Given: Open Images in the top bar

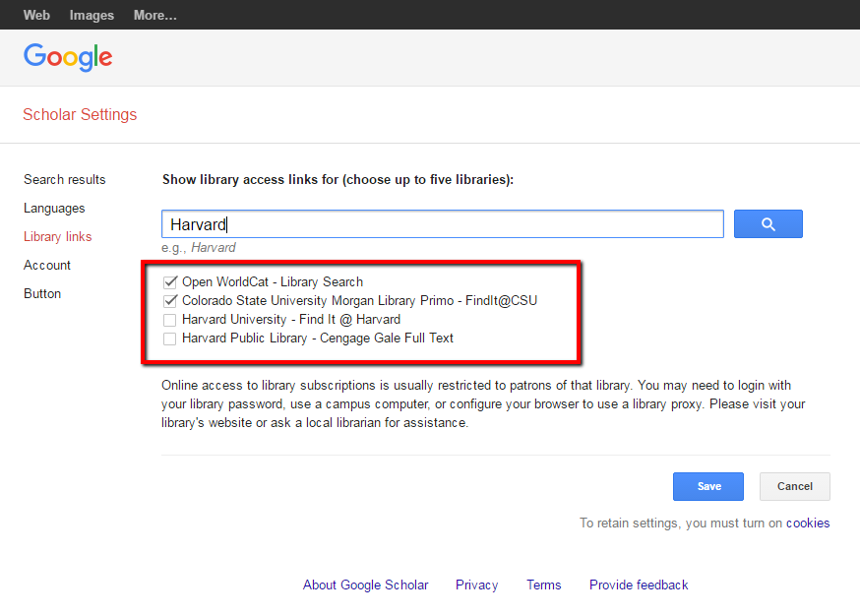Looking at the screenshot, I should [x=92, y=16].
